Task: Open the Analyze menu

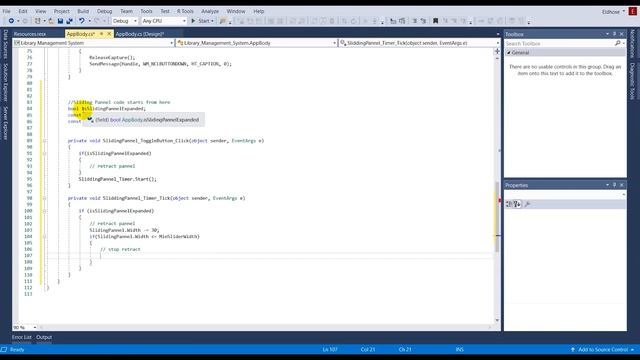Action: click(x=210, y=11)
